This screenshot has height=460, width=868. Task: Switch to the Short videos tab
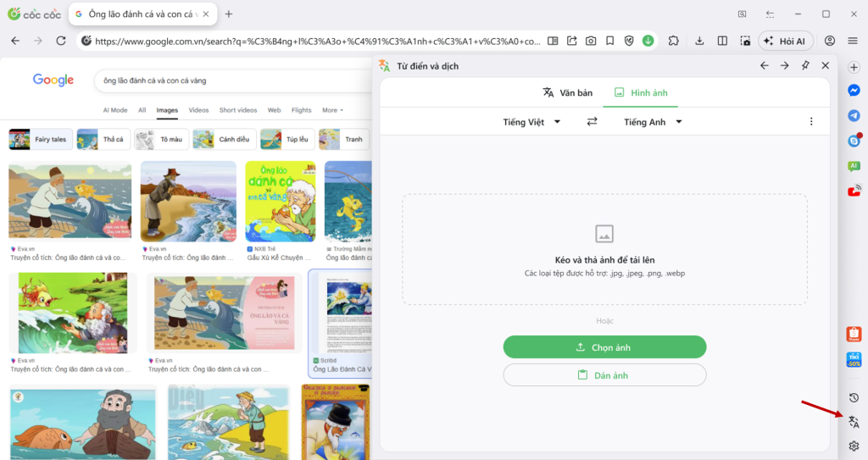238,110
